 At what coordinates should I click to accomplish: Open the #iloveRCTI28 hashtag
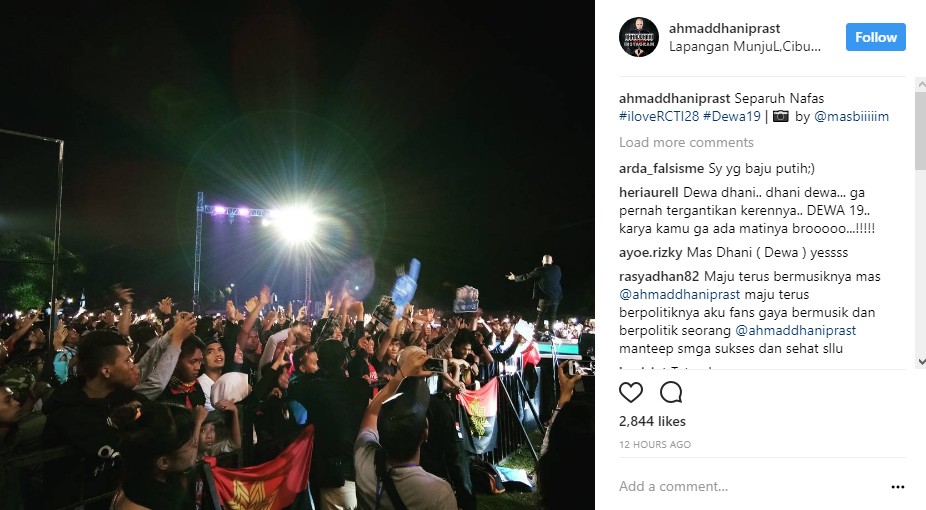[x=658, y=116]
